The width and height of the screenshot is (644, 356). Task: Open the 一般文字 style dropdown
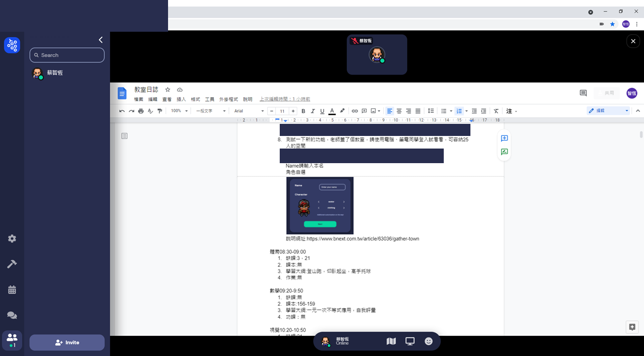(211, 111)
